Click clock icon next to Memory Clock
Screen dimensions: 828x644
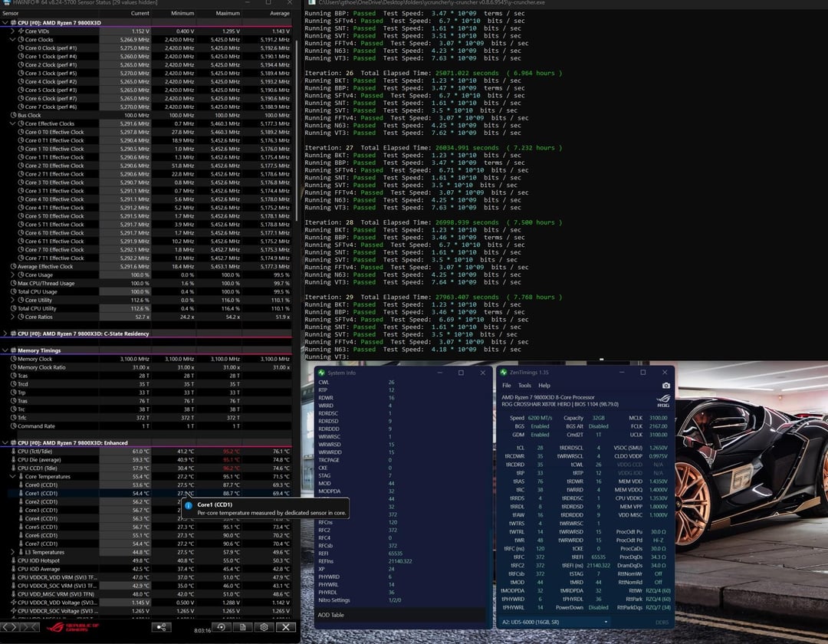click(13, 359)
